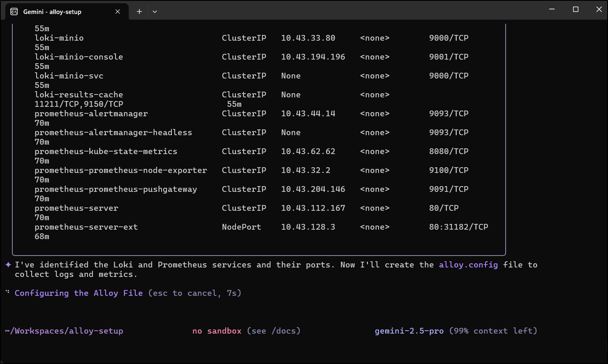Click the Configuring the Alloy File status
Image resolution: width=608 pixels, height=364 pixels.
point(79,293)
